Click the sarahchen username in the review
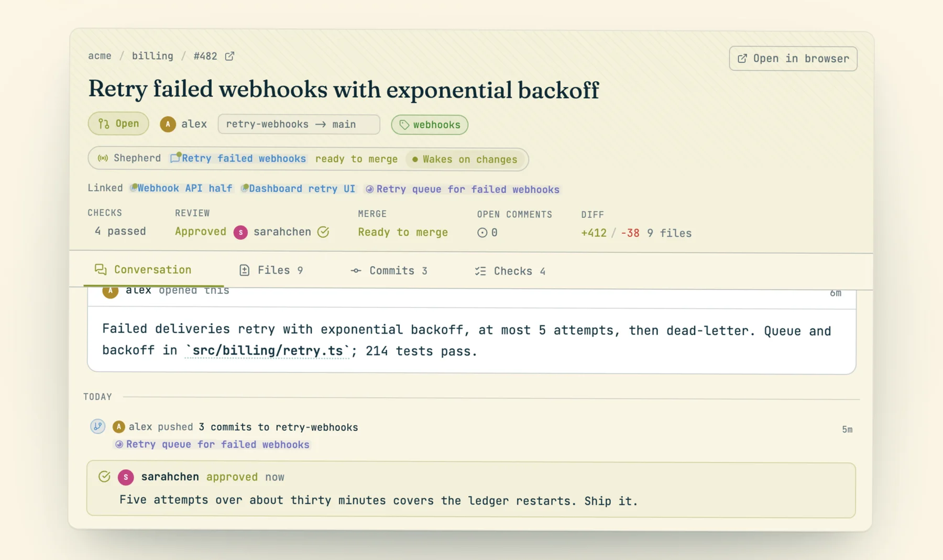The height and width of the screenshot is (560, 943). 170,477
